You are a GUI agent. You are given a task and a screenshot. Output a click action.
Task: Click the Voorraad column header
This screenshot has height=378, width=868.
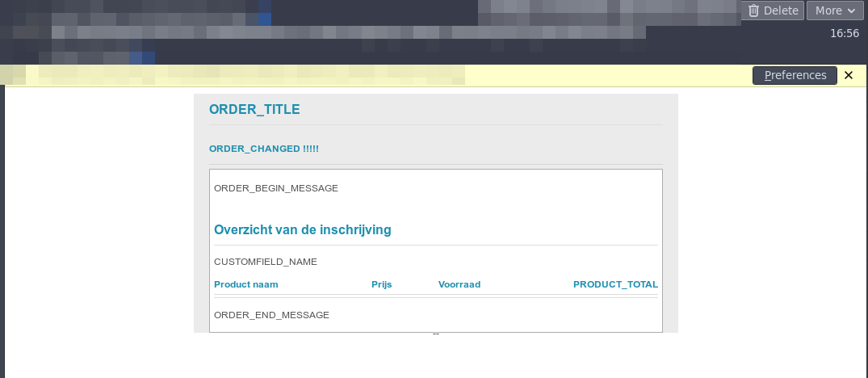(459, 284)
